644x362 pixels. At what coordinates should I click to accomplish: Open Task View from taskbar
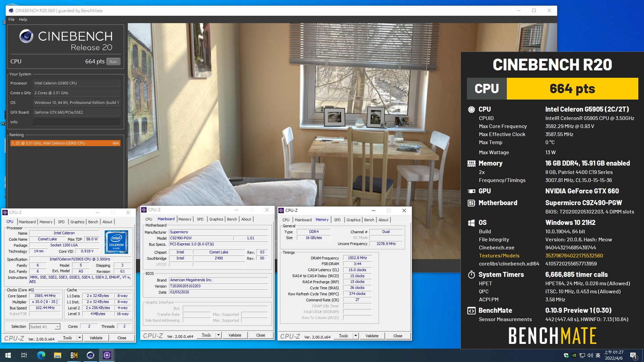[x=24, y=355]
